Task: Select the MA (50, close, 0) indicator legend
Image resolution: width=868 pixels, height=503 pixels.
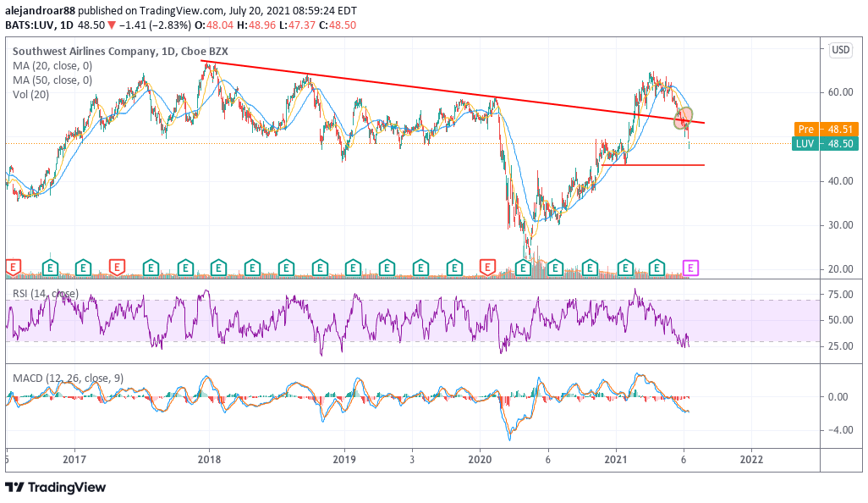Action: [x=52, y=80]
